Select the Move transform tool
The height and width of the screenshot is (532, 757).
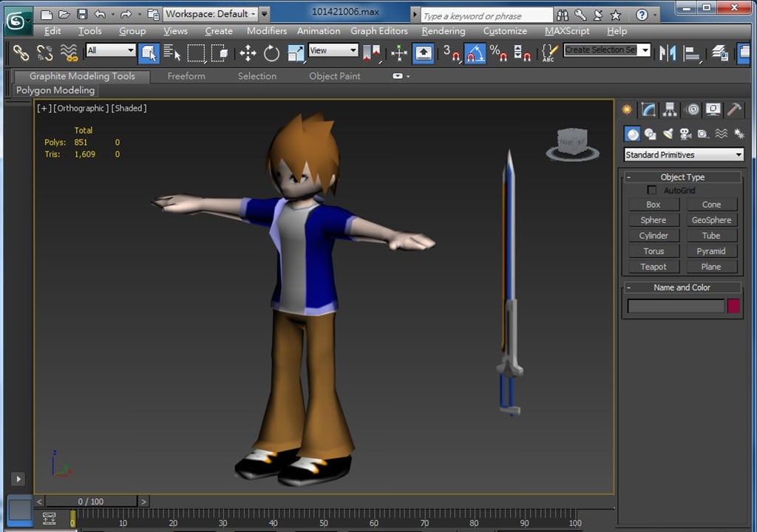[x=248, y=52]
